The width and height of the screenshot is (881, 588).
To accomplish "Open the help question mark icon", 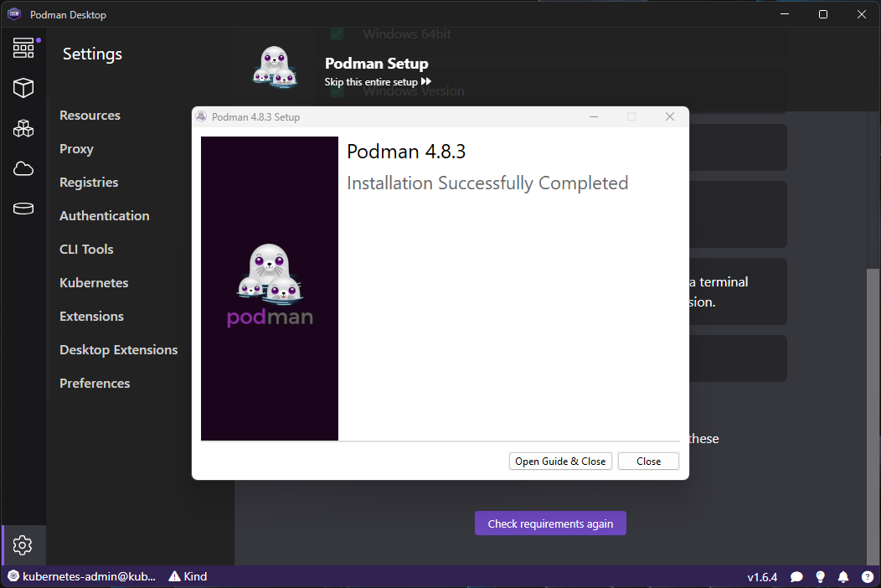I will tap(868, 577).
